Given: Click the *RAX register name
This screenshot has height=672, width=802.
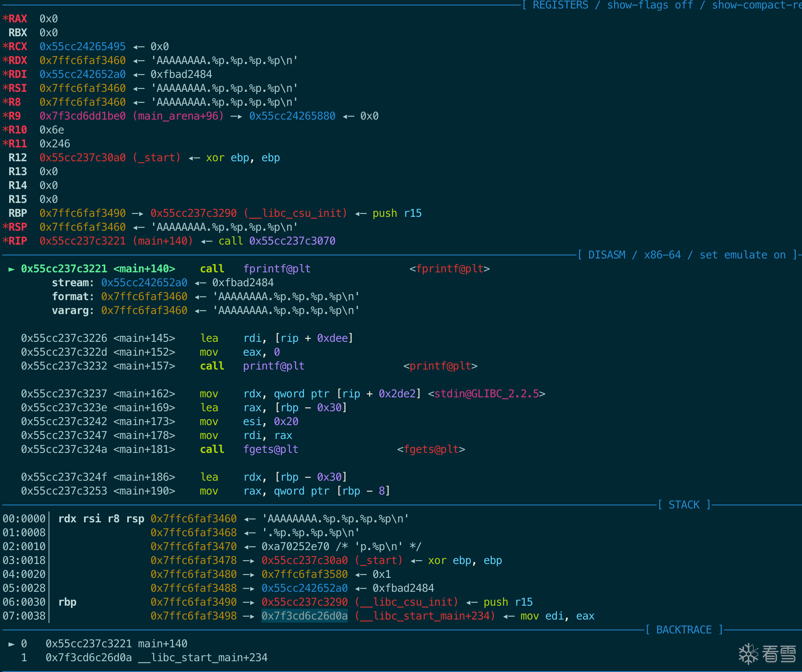Looking at the screenshot, I should pyautogui.click(x=15, y=19).
